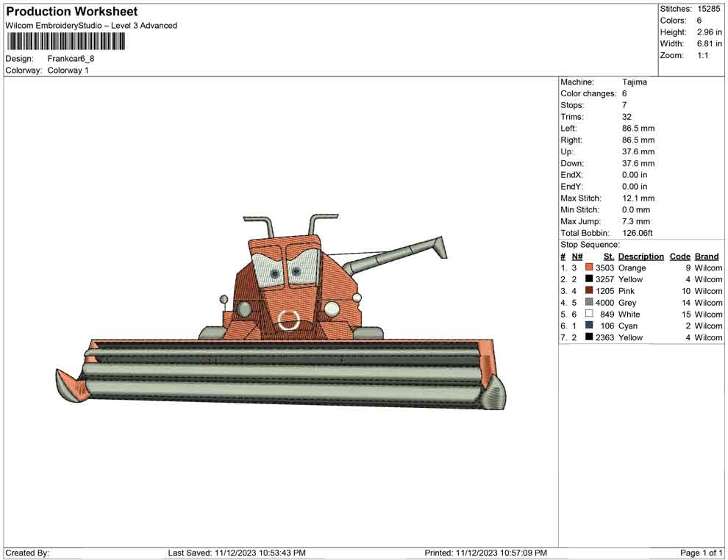Click the Width value 6.81 in
The image size is (728, 560).
[x=710, y=43]
